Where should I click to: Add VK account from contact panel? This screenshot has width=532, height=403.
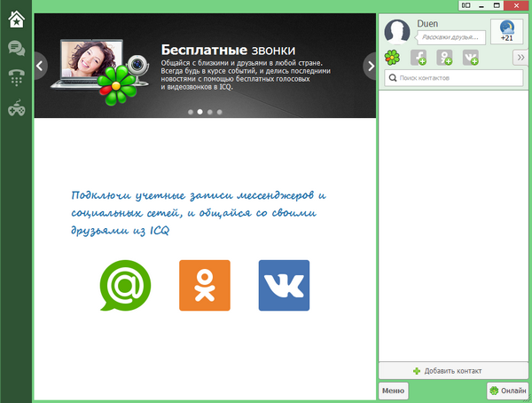(471, 58)
